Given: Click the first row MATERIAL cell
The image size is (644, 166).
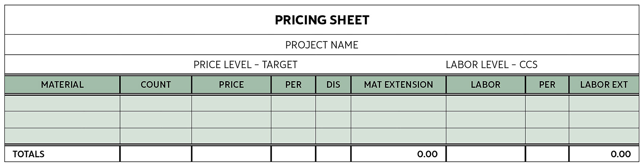Looking at the screenshot, I should coord(62,103).
